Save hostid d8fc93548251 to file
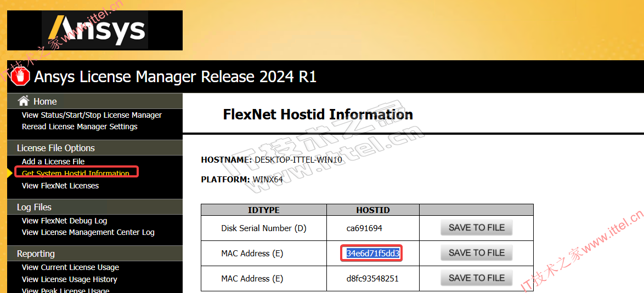The height and width of the screenshot is (293, 644). pos(477,278)
